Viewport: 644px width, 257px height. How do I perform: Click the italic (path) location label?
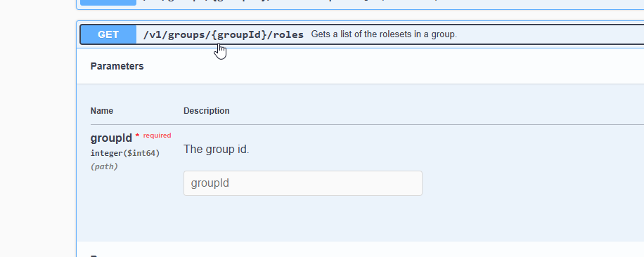coord(104,166)
